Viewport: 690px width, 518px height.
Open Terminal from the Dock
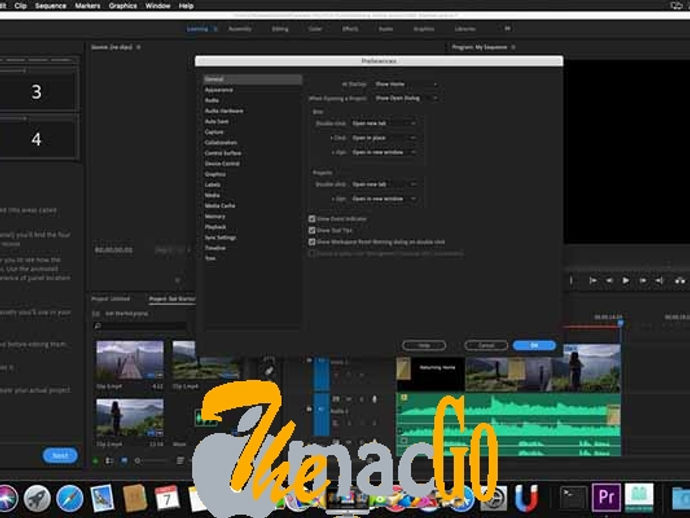[x=573, y=497]
